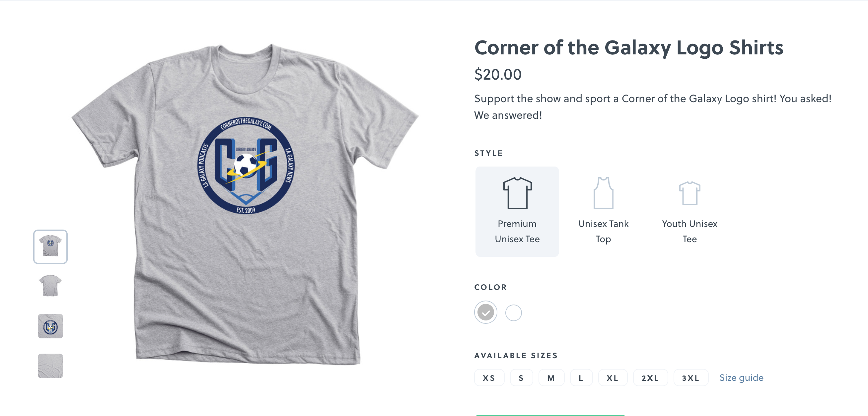
Task: Choose size 2XL
Action: [650, 378]
